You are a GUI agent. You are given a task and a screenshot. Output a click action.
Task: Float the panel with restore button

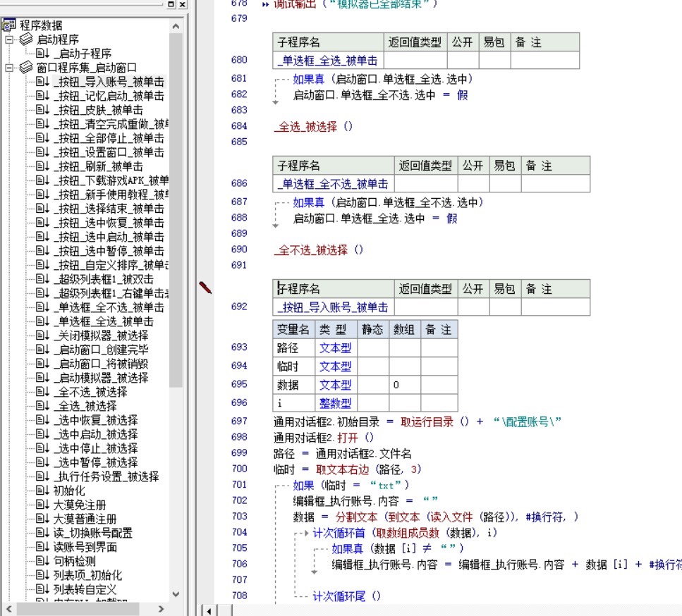(171, 4)
